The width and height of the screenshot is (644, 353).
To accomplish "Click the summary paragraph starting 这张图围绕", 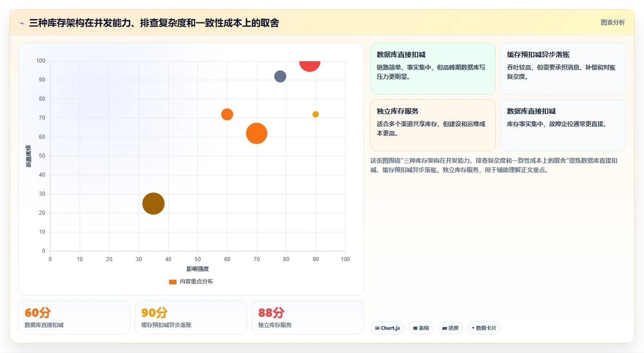I will pyautogui.click(x=494, y=165).
